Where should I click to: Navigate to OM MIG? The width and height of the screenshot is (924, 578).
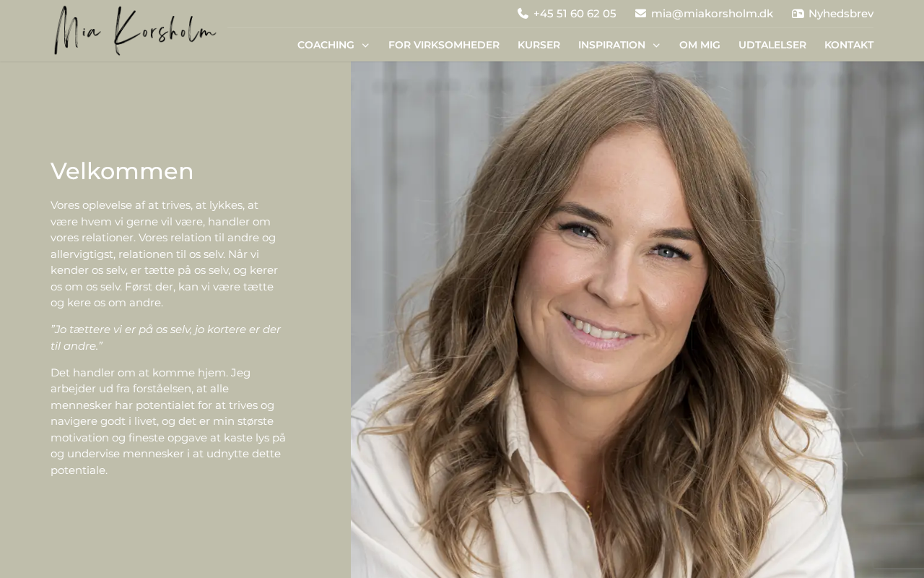(699, 45)
